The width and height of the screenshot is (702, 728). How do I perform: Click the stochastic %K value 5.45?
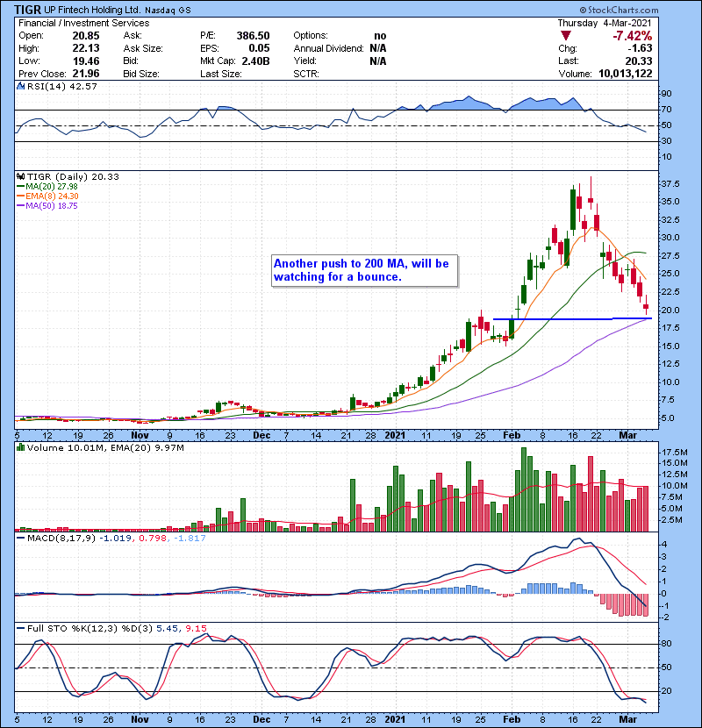coord(168,629)
